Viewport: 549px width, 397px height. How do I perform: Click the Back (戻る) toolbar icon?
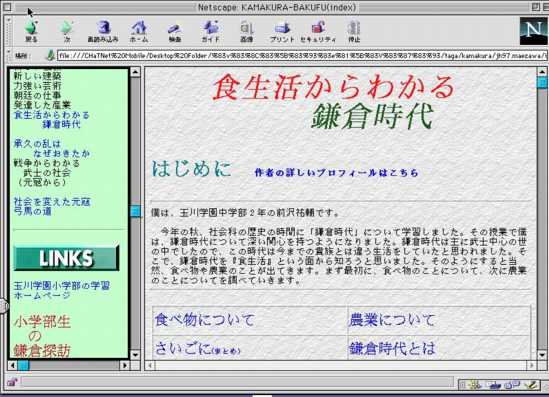[31, 31]
